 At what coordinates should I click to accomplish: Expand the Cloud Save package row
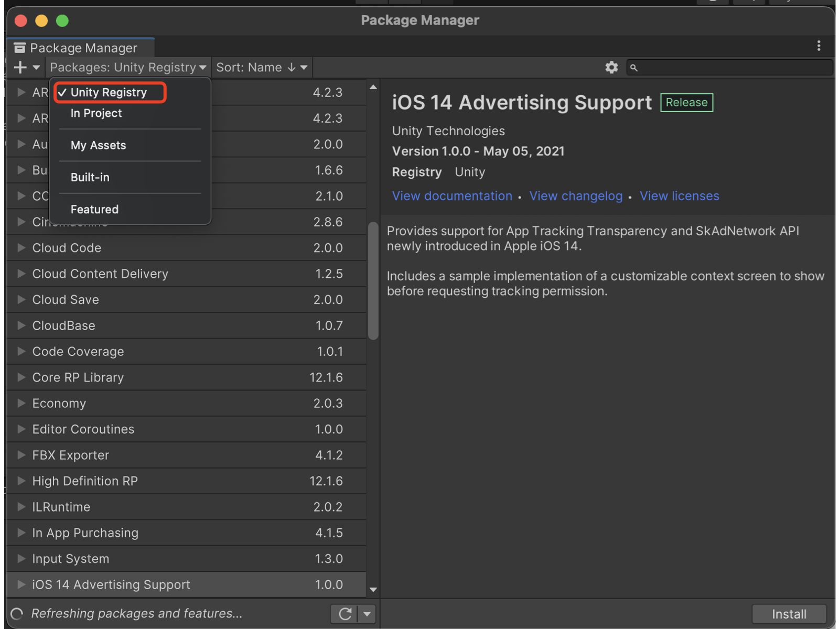tap(21, 299)
